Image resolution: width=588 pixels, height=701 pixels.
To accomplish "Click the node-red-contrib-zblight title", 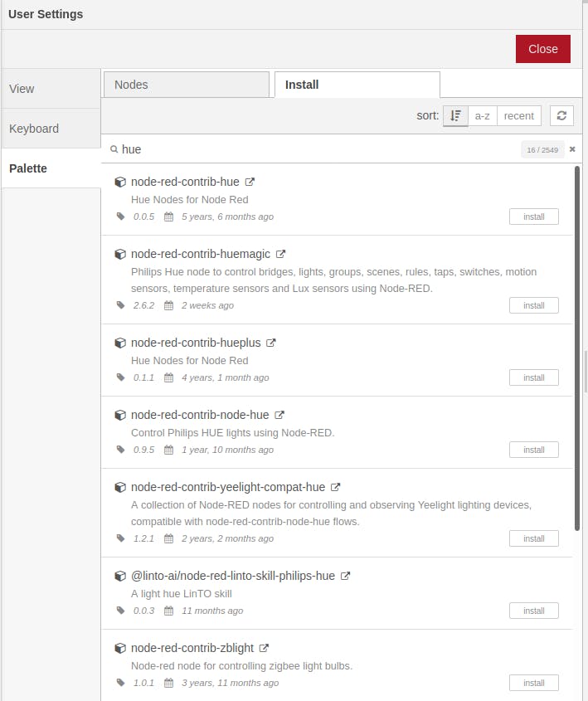I will tap(192, 648).
